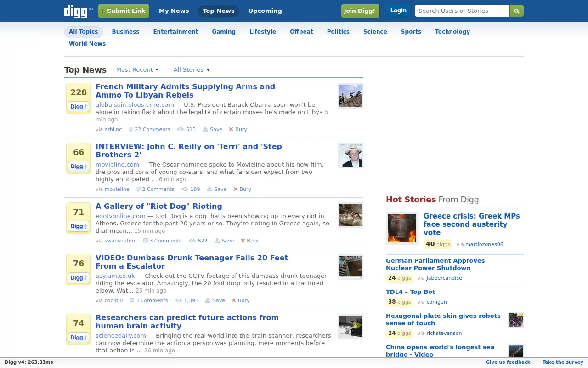
Task: Click Save icon on French Military story
Action: [205, 129]
